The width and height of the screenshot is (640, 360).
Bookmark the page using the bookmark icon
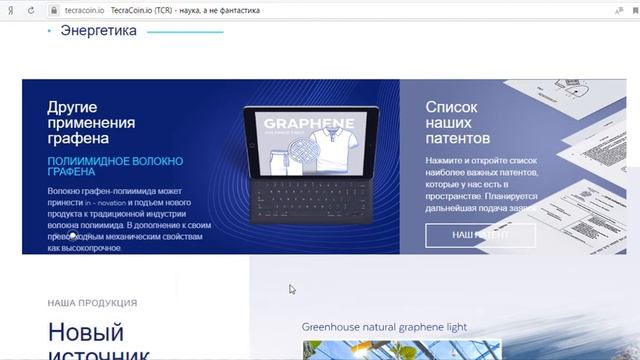(636, 11)
